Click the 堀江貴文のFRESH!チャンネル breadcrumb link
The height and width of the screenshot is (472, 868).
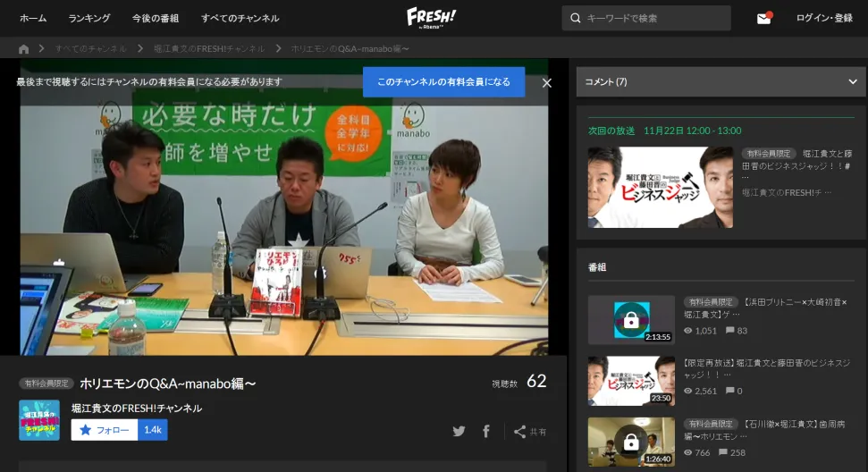tap(208, 48)
